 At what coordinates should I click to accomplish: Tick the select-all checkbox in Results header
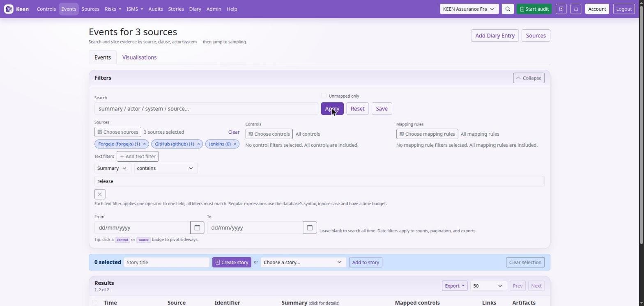click(x=95, y=303)
